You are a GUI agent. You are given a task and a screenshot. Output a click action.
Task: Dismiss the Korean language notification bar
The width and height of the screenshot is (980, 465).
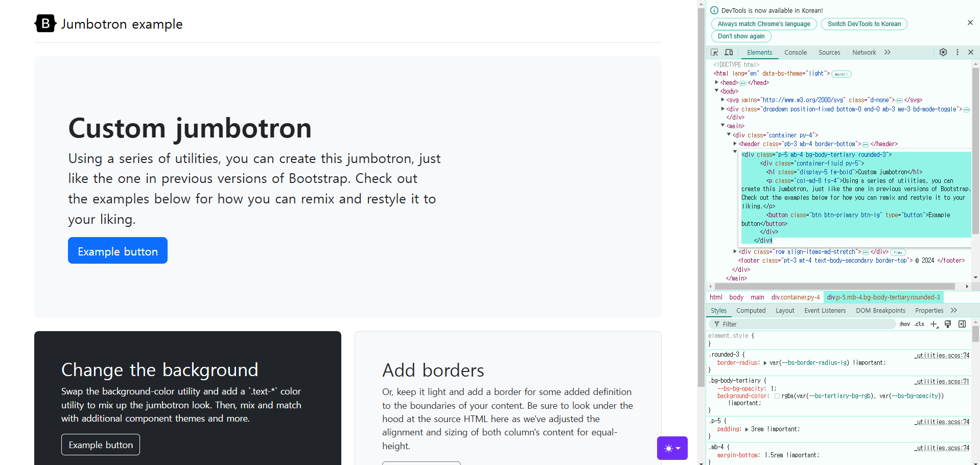(970, 22)
